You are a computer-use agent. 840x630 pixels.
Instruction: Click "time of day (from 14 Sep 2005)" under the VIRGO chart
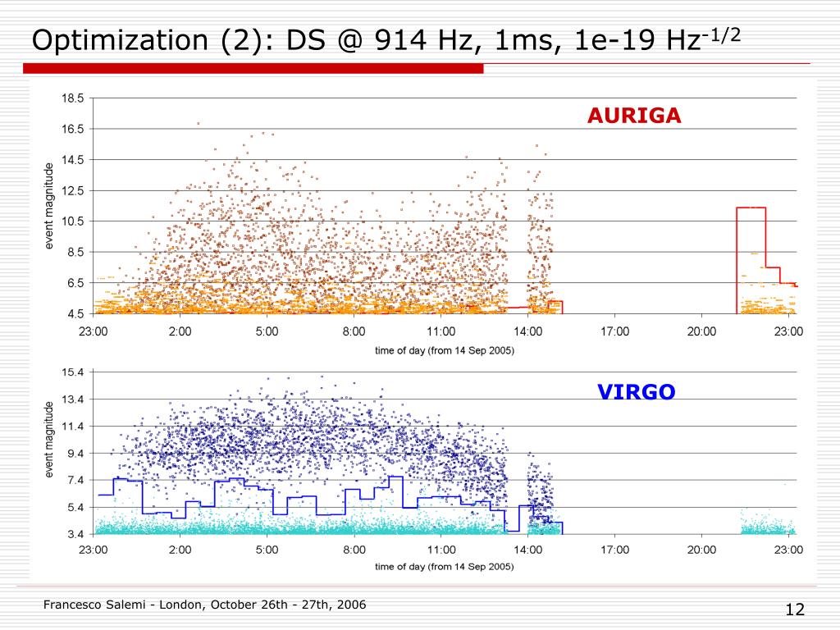(444, 566)
